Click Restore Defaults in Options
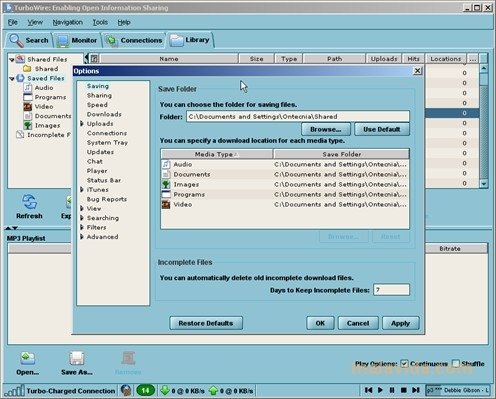This screenshot has height=399, width=496. point(206,323)
